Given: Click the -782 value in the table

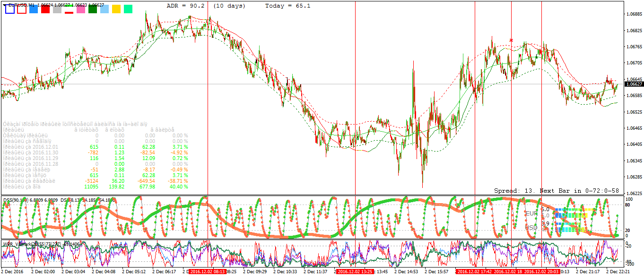Looking at the screenshot, I should click(92, 152).
